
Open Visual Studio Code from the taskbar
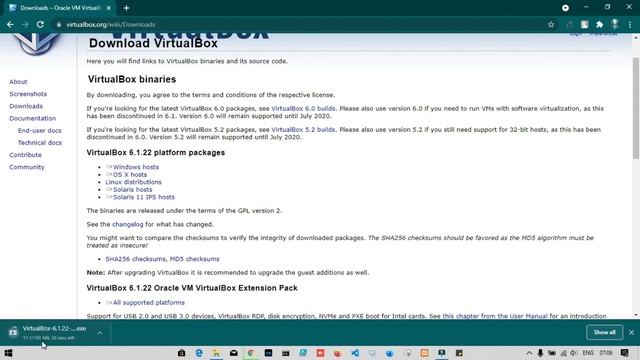[355, 353]
